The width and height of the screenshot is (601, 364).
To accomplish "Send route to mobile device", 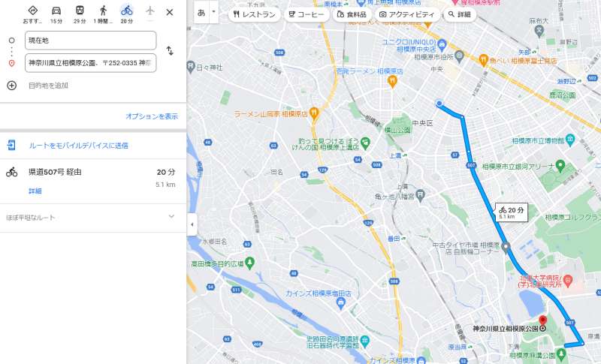I will [78, 146].
